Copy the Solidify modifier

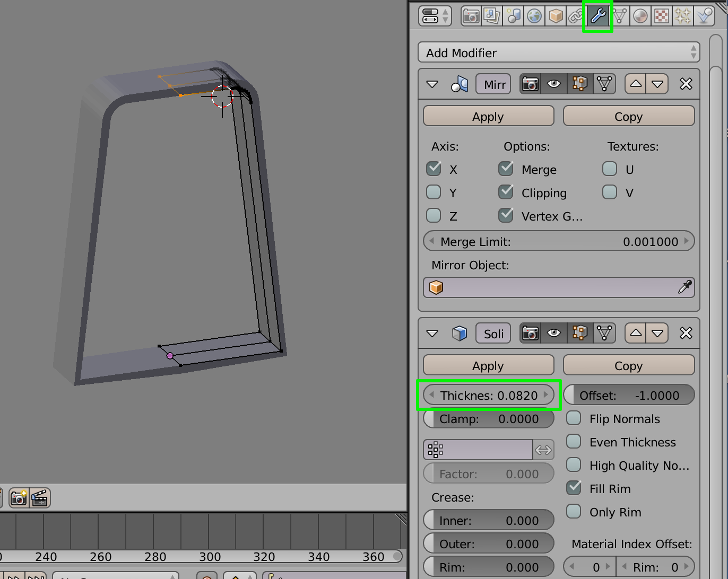pos(629,365)
